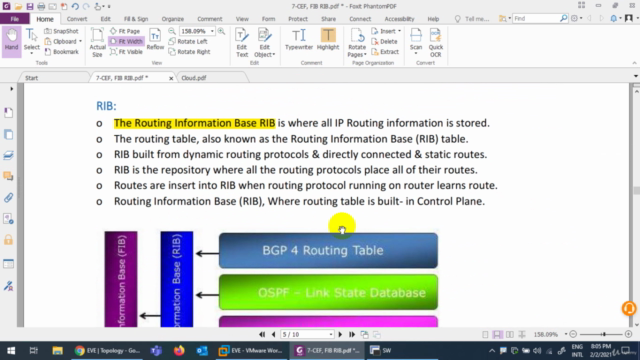This screenshot has height=360, width=640.
Task: Switch to the Protect ribbon tab
Action: pos(298,19)
